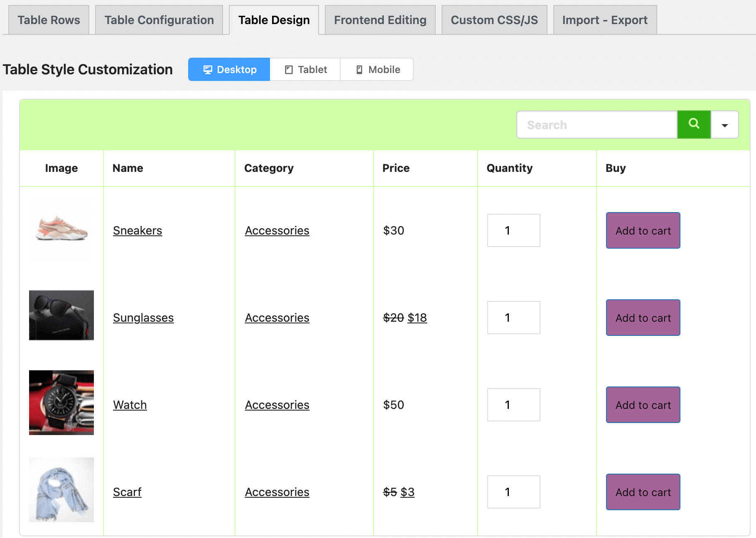Click the quantity field for Watch
The height and width of the screenshot is (538, 756).
click(x=513, y=405)
